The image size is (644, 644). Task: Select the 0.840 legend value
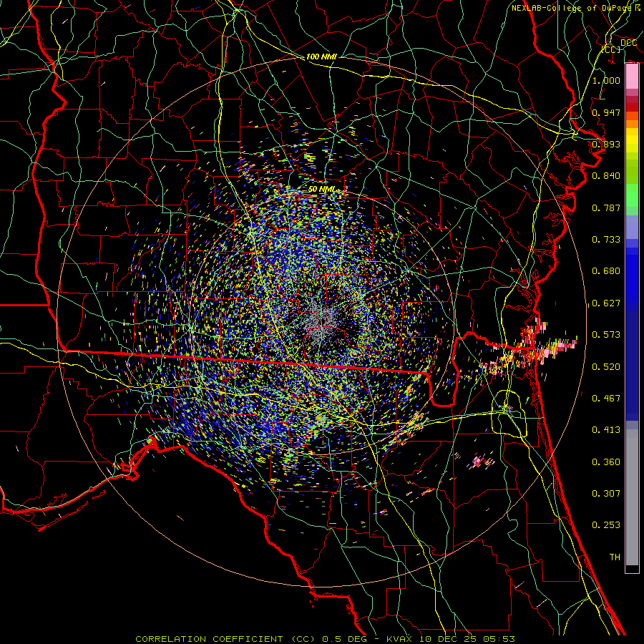606,176
